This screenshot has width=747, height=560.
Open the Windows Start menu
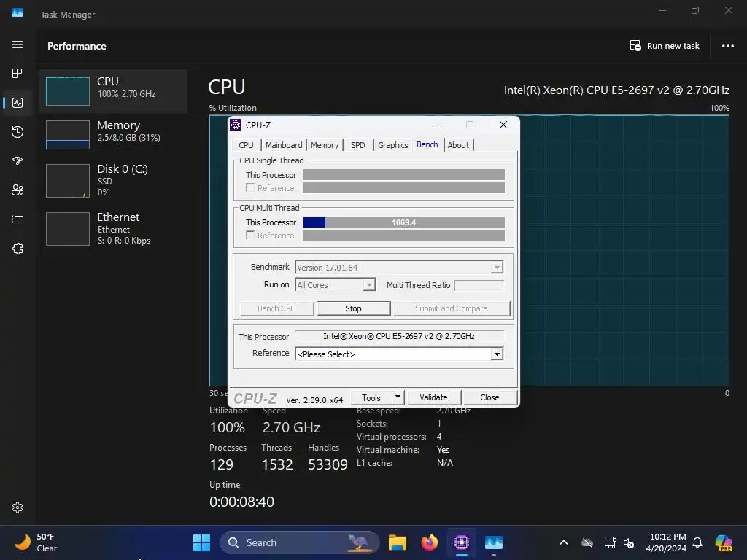[201, 542]
